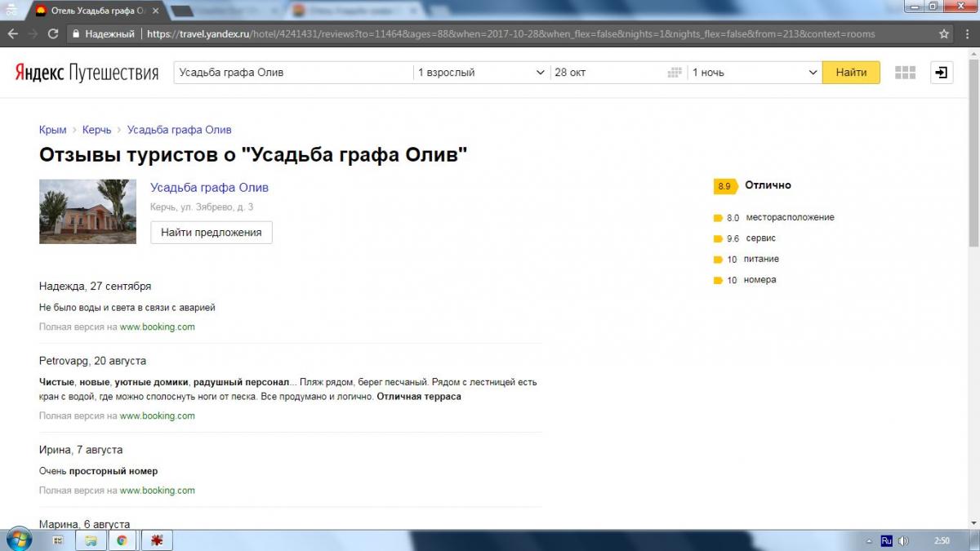The image size is (980, 551).
Task: Go back using browser back arrow
Action: [x=13, y=34]
